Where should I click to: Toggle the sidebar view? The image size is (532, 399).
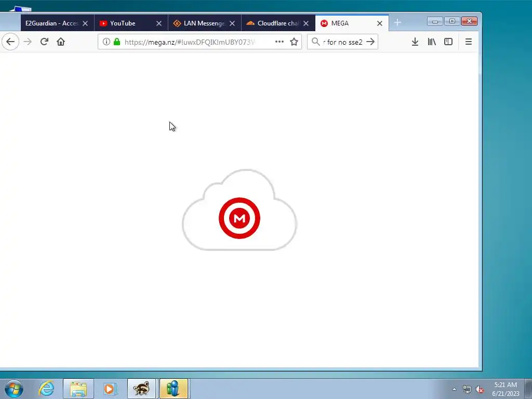[448, 42]
